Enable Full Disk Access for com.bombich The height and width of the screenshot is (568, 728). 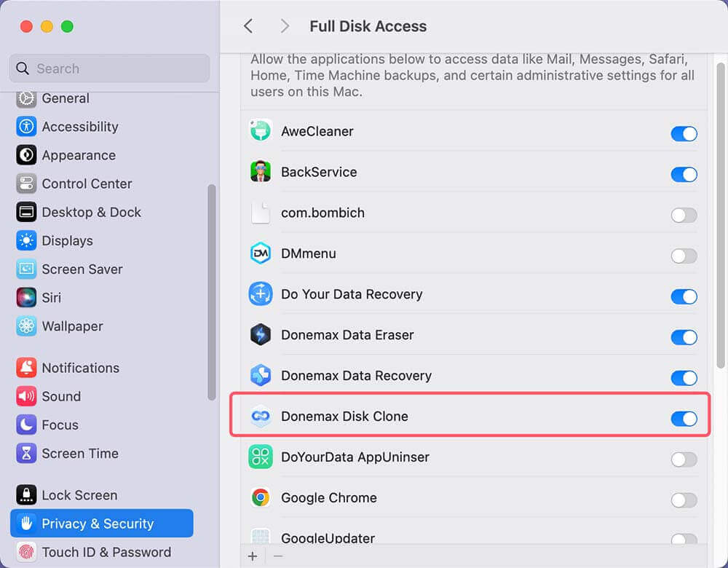coord(683,215)
